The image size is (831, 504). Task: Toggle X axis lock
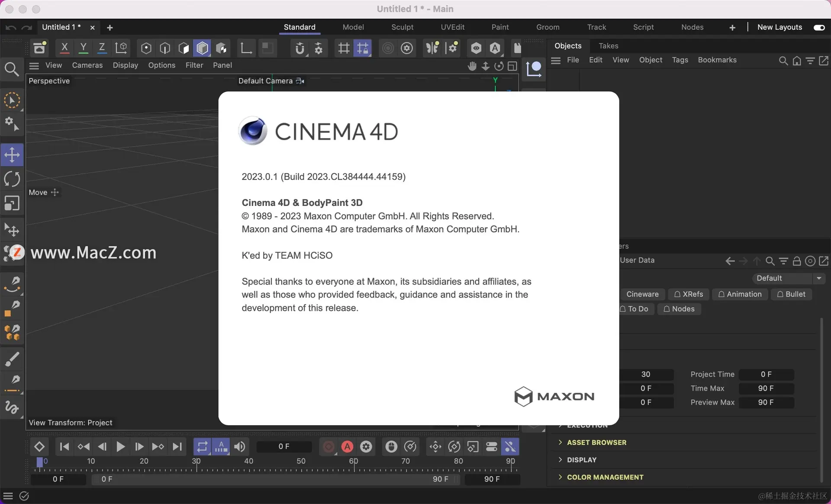pyautogui.click(x=64, y=48)
